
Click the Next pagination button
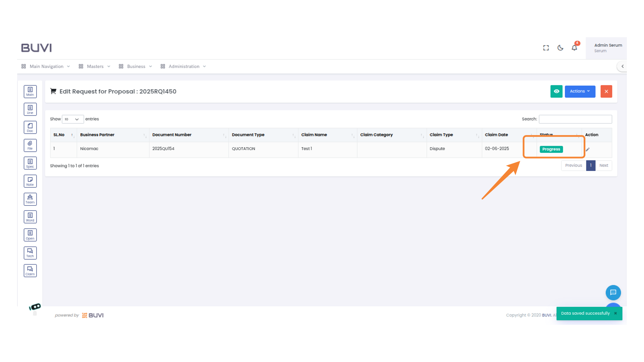(x=604, y=165)
